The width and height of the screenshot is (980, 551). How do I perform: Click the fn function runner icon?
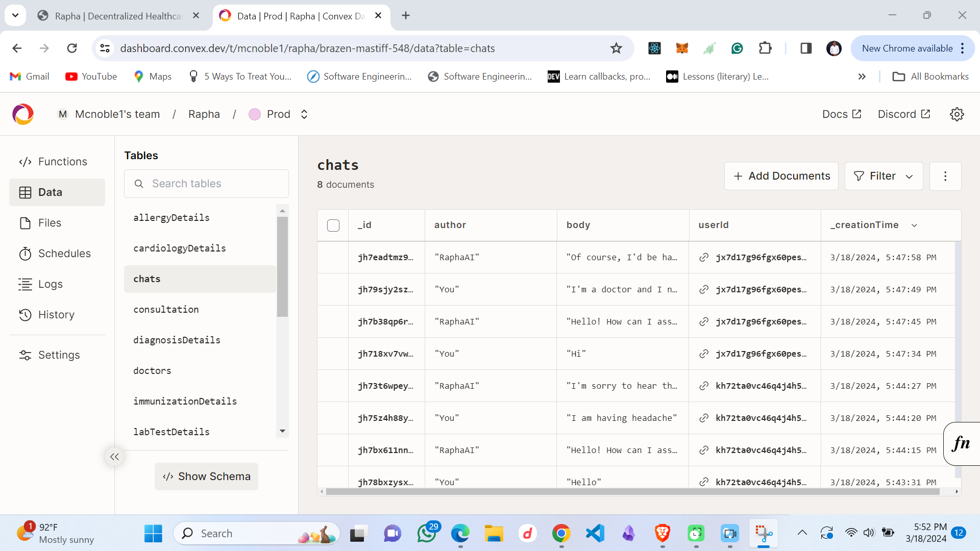[961, 443]
